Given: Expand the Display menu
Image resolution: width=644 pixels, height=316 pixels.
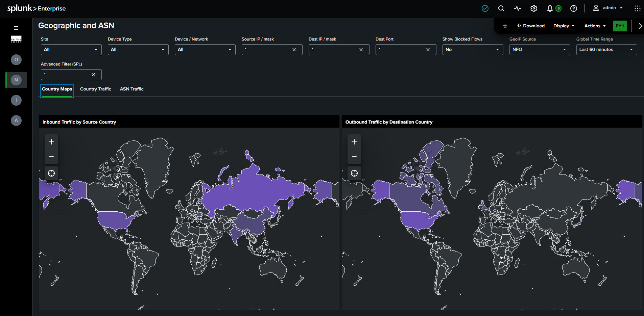Looking at the screenshot, I should click(x=564, y=26).
